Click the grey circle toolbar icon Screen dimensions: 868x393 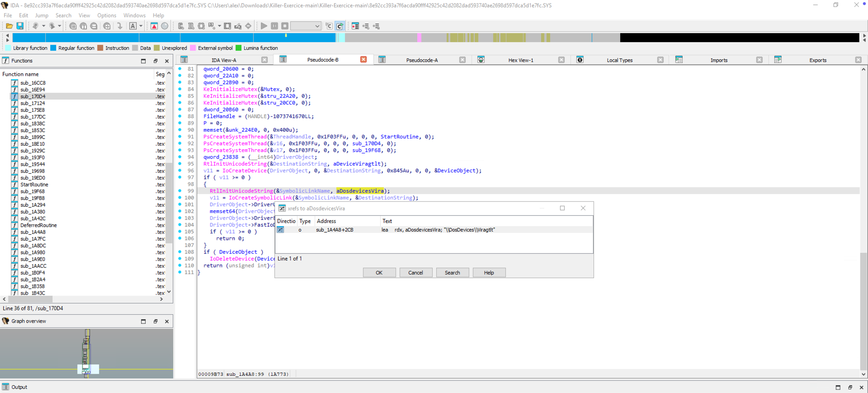pyautogui.click(x=165, y=26)
